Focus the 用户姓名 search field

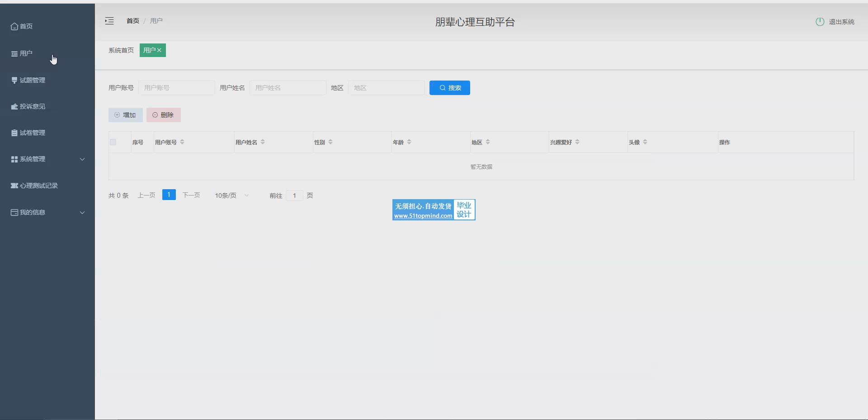click(x=288, y=88)
